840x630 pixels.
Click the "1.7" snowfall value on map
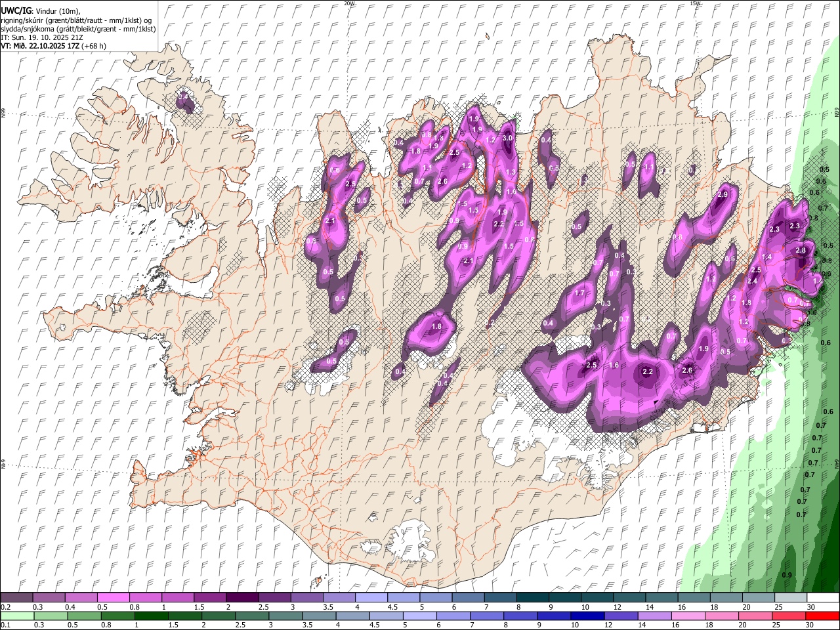(579, 293)
